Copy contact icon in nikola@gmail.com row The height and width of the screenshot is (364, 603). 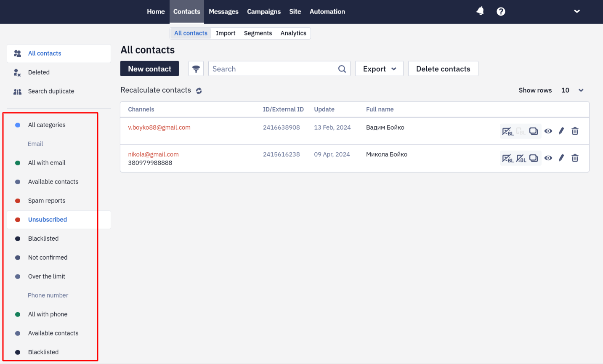534,158
